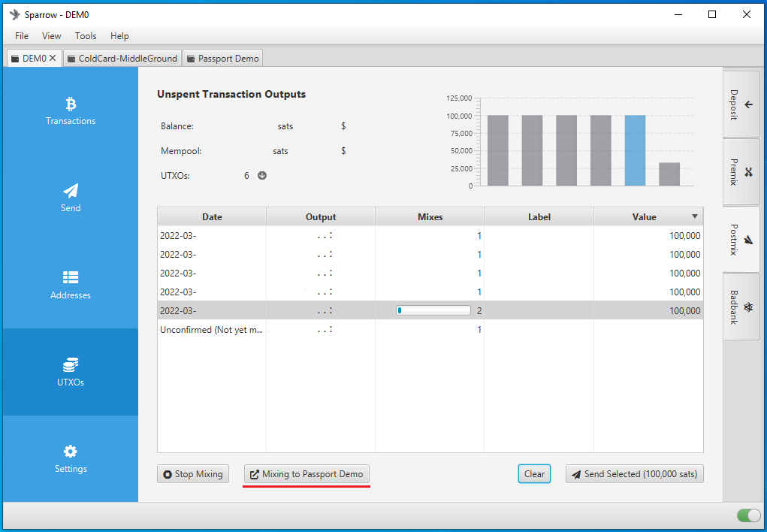Viewport: 767px width, 532px height.
Task: Sort by the Date column header
Action: click(x=212, y=217)
